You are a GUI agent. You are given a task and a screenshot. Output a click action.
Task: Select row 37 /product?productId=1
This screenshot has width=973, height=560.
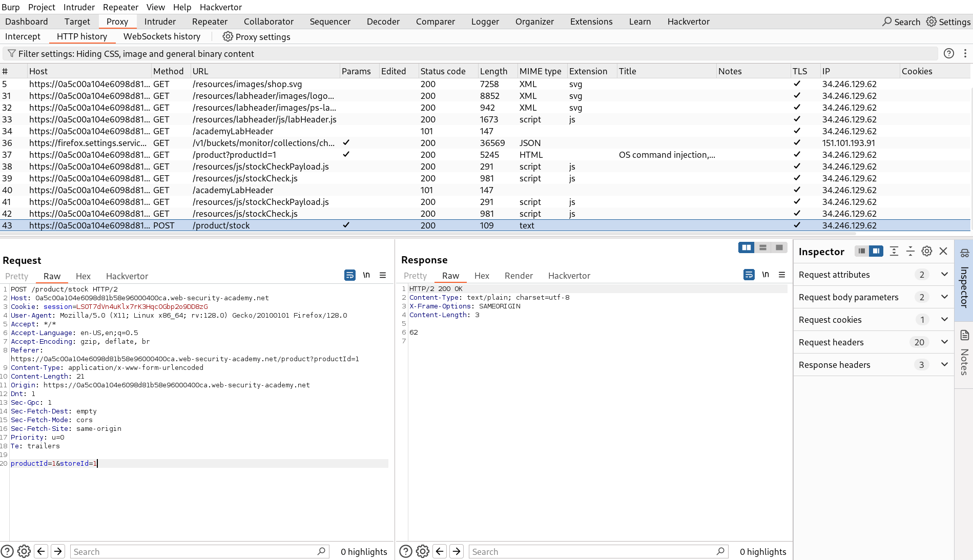click(485, 155)
